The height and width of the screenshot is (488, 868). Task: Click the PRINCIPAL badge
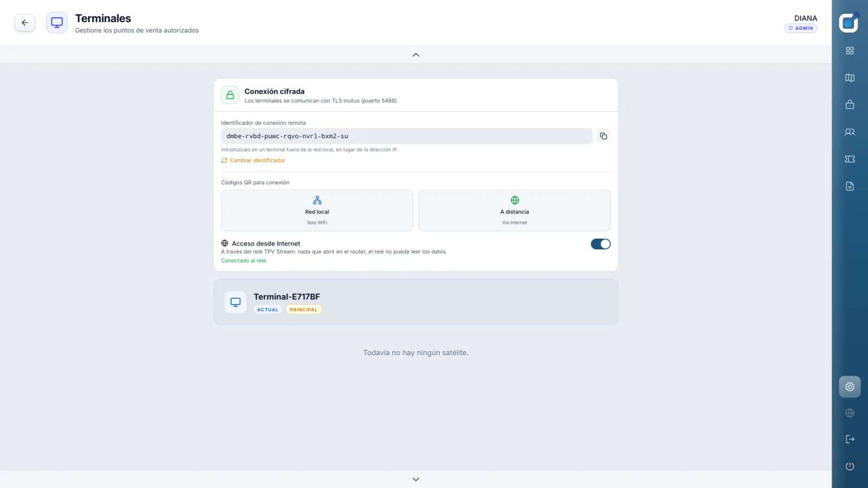tap(304, 310)
